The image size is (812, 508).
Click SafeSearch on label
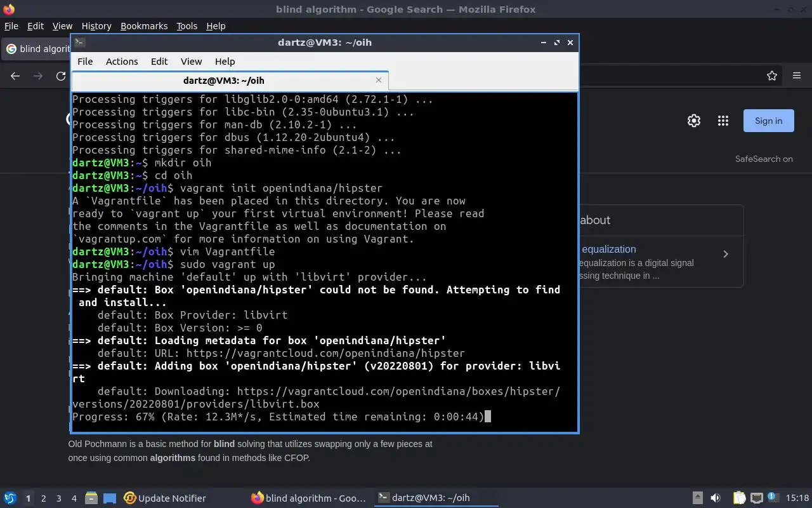point(764,159)
